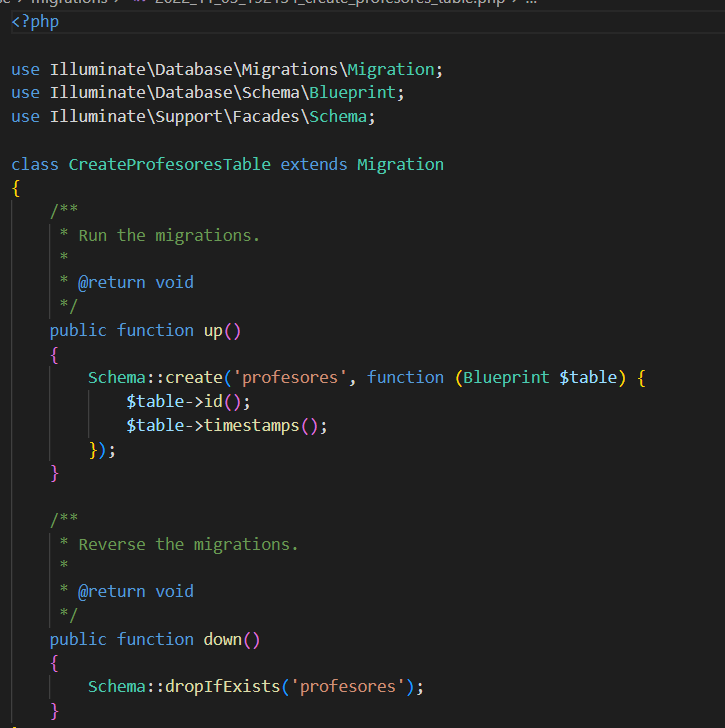Click 'Schema' in the Facades use statement
The height and width of the screenshot is (728, 725).
click(x=338, y=117)
